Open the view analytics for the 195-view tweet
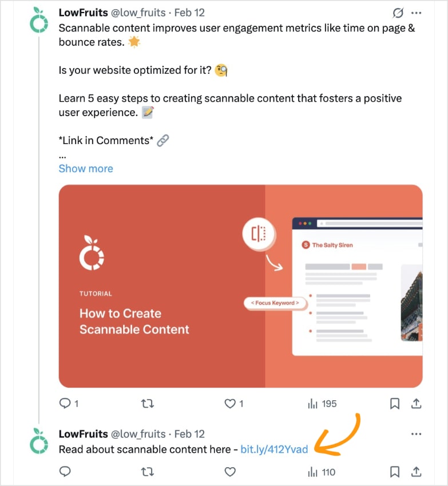This screenshot has width=448, height=486. [x=314, y=403]
